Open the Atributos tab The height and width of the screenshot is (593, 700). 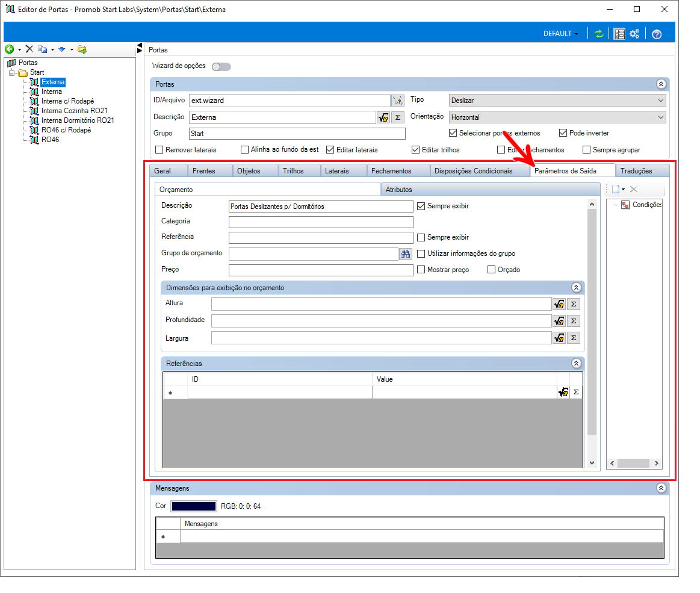[x=398, y=190]
